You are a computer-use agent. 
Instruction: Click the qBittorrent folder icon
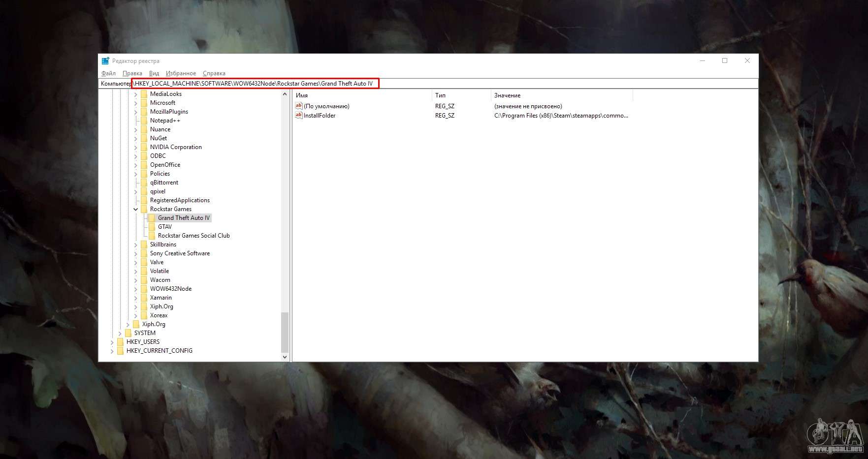tap(144, 183)
